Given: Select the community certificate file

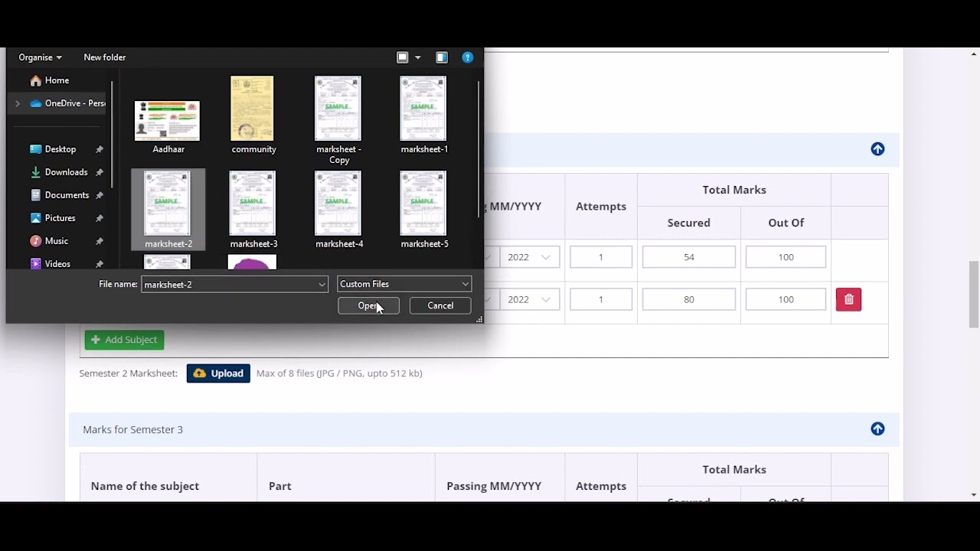Looking at the screenshot, I should click(253, 115).
